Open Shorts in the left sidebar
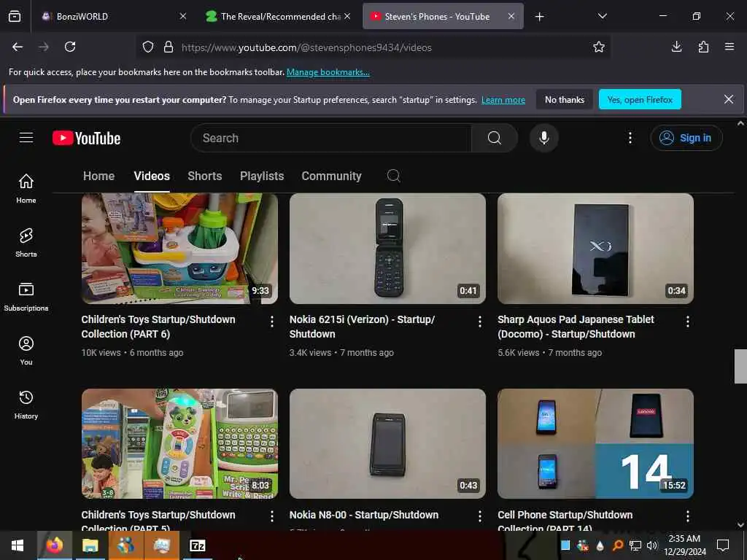747x560 pixels. pos(26,242)
